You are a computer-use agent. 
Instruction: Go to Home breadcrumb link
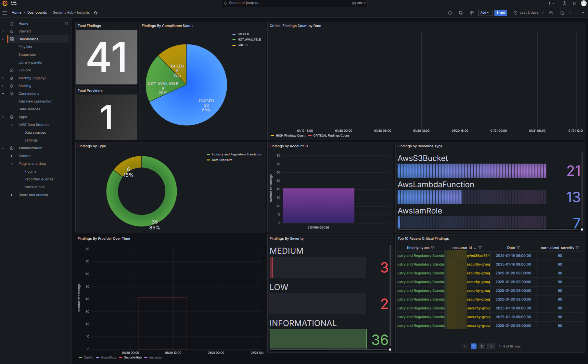point(17,13)
